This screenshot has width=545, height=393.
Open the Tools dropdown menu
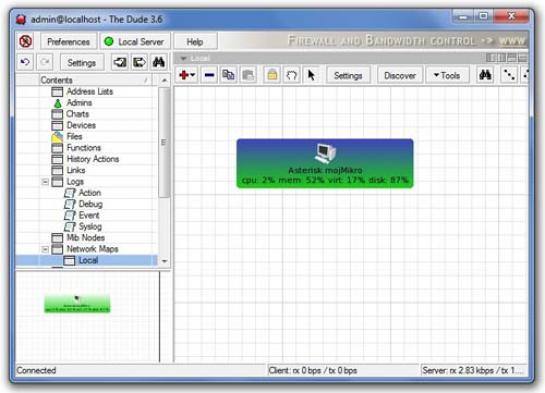coord(447,75)
